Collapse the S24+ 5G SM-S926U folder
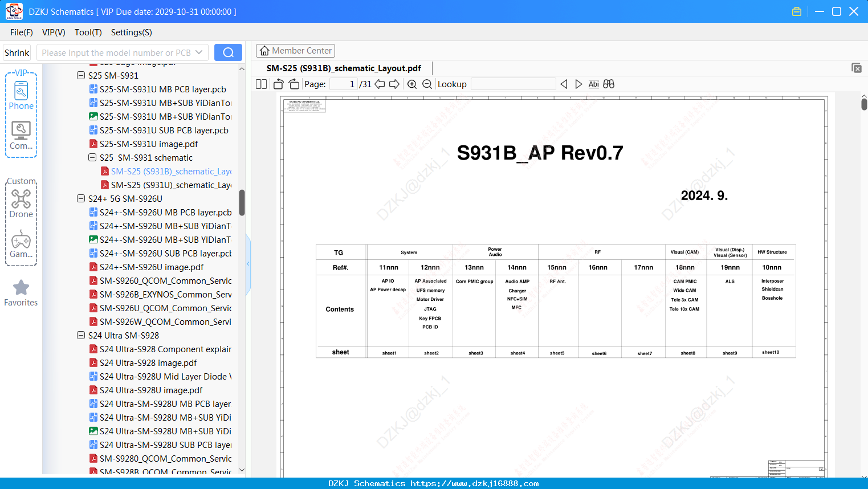Viewport: 868px width, 489px height. pos(81,198)
